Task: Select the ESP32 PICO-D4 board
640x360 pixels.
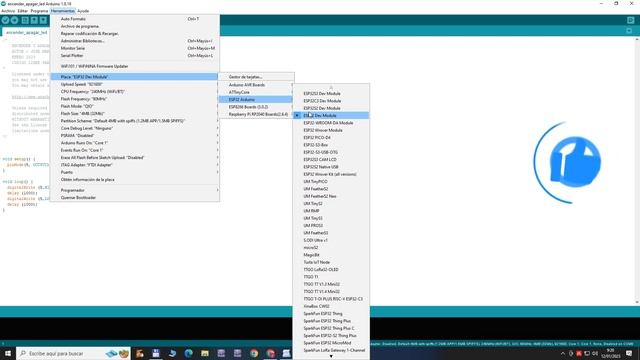Action: click(x=331, y=138)
